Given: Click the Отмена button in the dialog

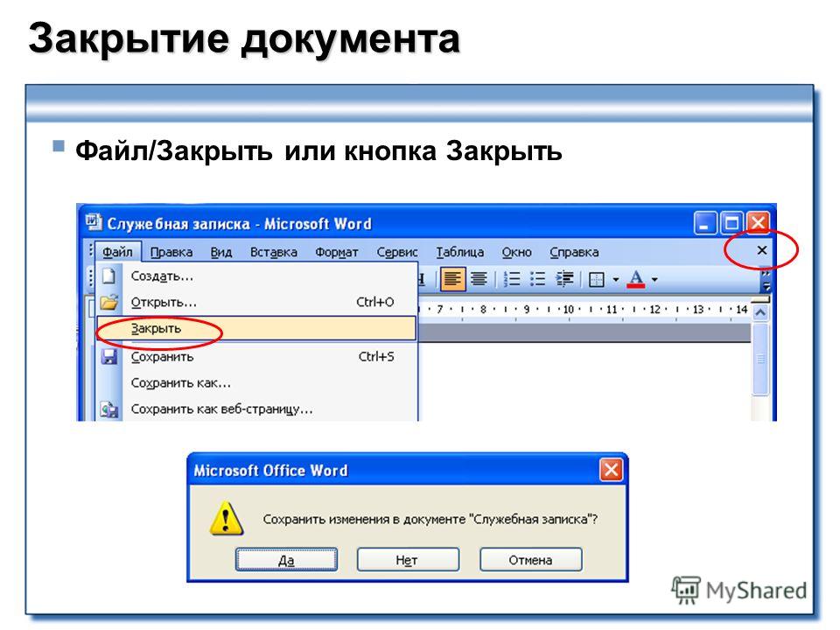Looking at the screenshot, I should (530, 560).
